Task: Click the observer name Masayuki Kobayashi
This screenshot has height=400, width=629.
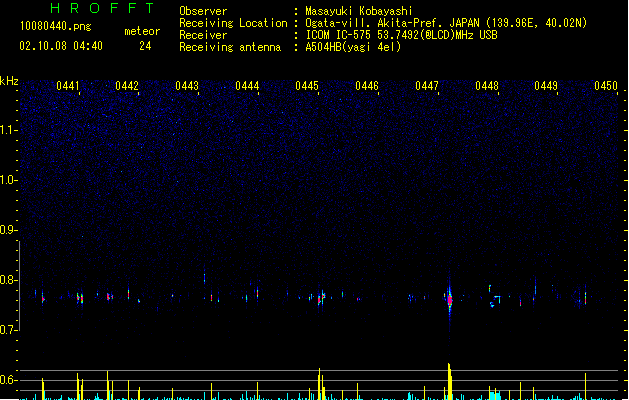Action: (359, 11)
